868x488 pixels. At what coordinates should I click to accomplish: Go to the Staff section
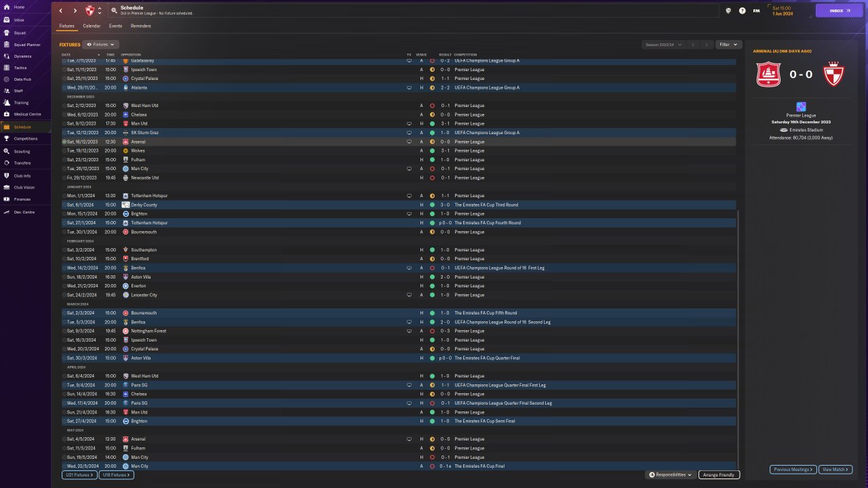click(25, 91)
